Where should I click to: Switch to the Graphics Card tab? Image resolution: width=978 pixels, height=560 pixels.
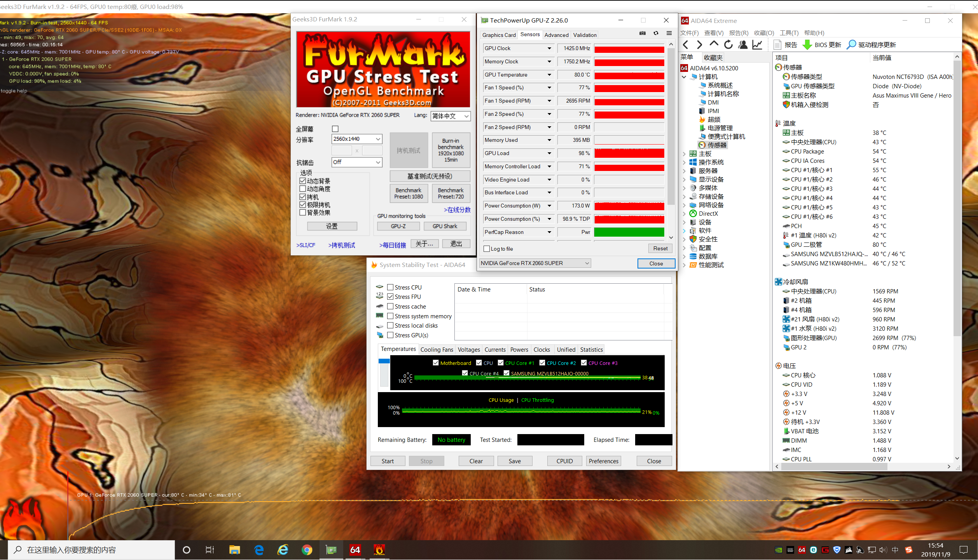tap(499, 35)
